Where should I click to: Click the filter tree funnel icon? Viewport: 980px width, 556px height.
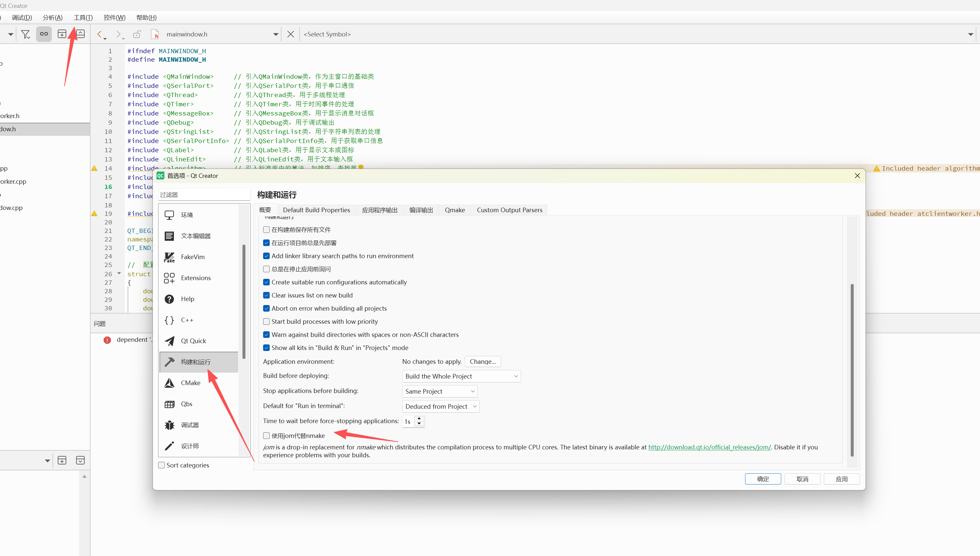point(26,34)
